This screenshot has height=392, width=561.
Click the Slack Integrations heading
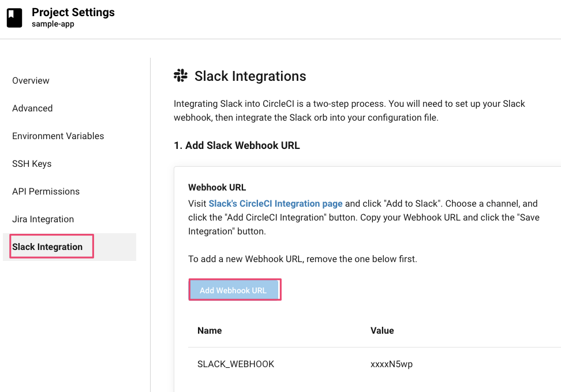tap(250, 76)
